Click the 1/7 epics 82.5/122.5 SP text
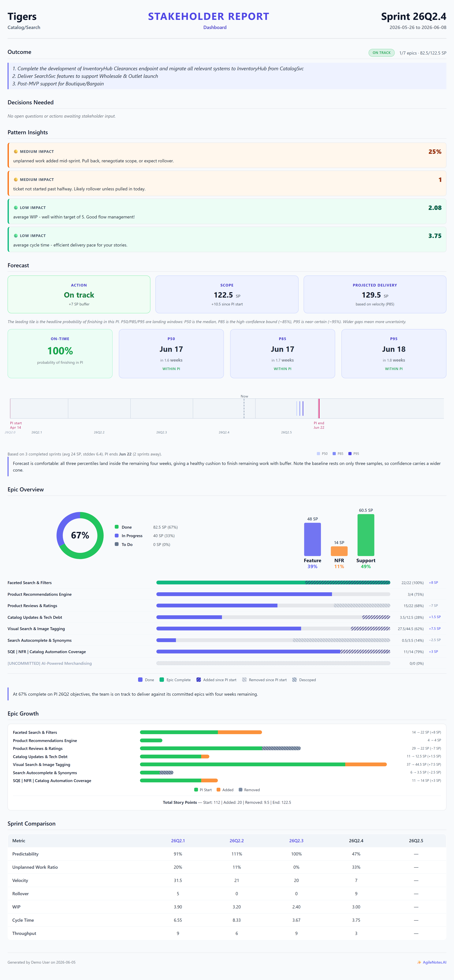This screenshot has width=454, height=980. point(422,53)
